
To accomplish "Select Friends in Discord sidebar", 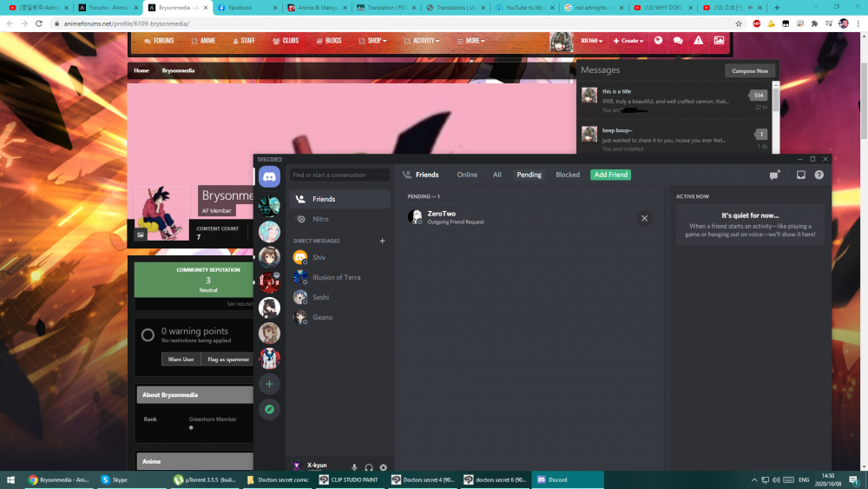I will 339,199.
